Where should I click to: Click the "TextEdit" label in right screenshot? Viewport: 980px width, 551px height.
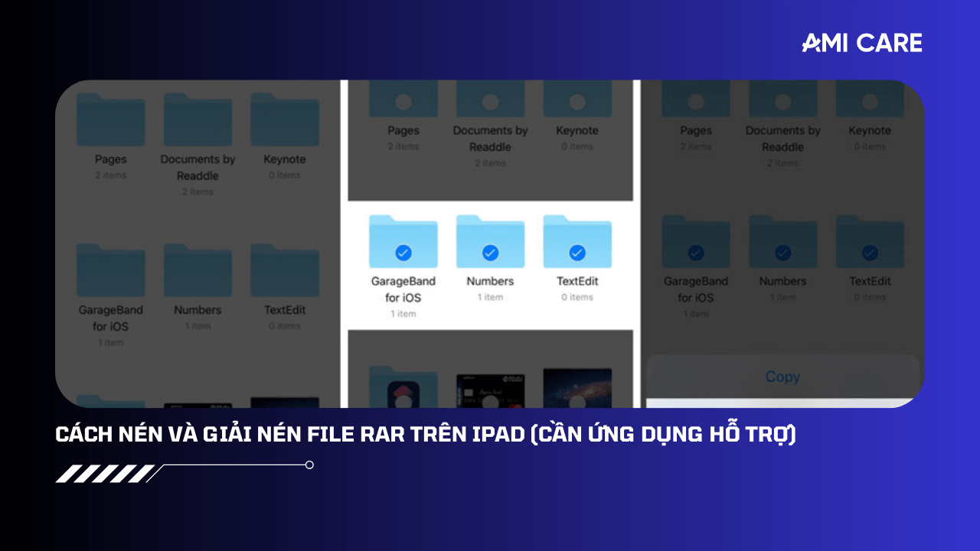click(870, 281)
